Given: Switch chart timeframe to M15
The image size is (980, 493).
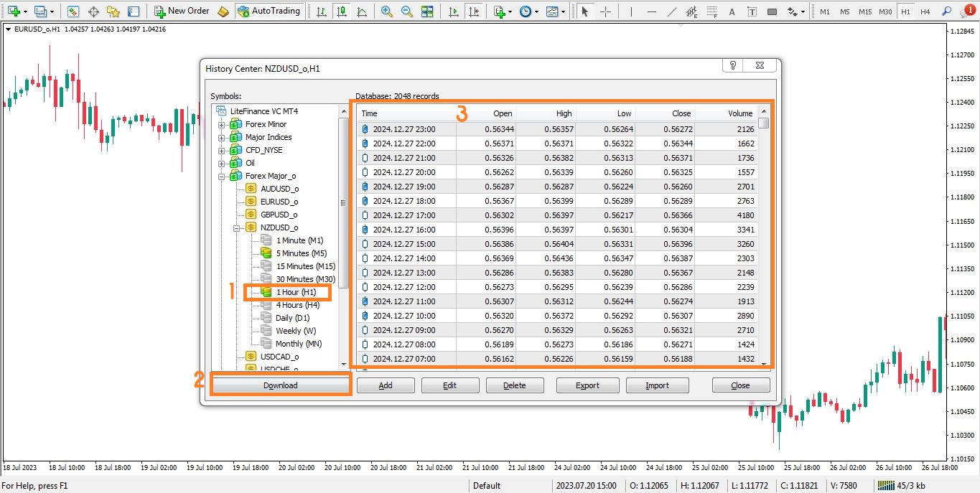Looking at the screenshot, I should point(865,11).
